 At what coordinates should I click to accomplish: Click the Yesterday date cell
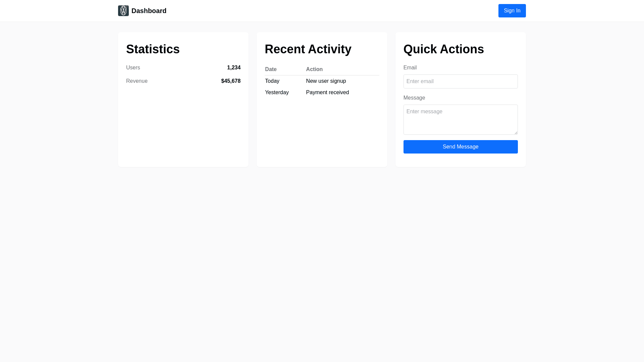coord(277,93)
